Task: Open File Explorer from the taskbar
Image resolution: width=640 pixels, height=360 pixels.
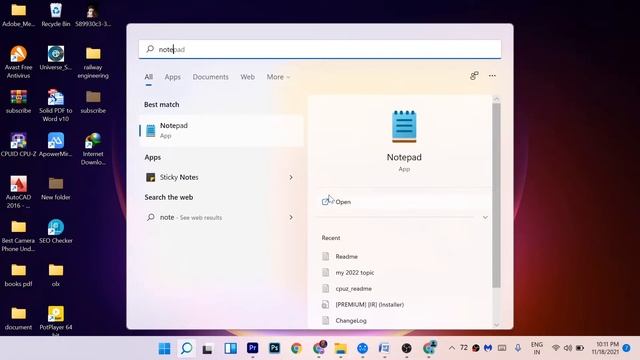Action: point(340,348)
